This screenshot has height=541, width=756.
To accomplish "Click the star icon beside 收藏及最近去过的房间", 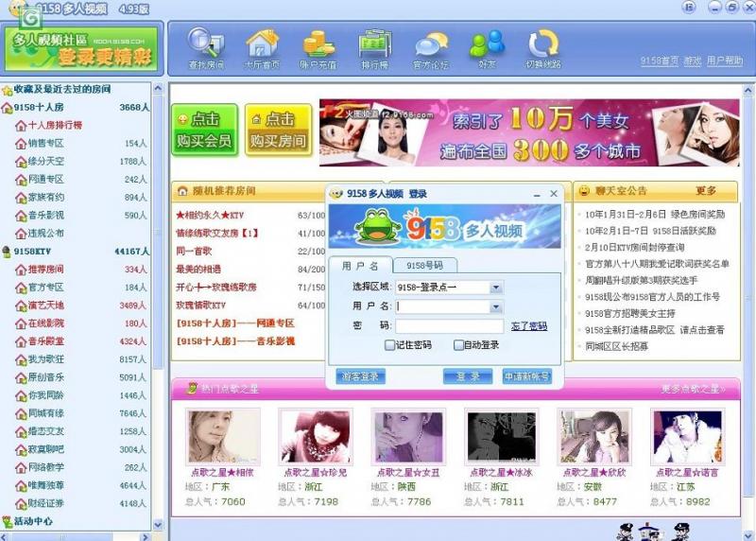I will pos(7,90).
